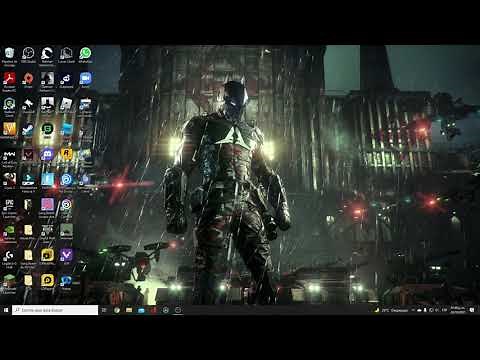Open the WhatsApp desktop shortcut
The width and height of the screenshot is (480, 360).
point(85,56)
